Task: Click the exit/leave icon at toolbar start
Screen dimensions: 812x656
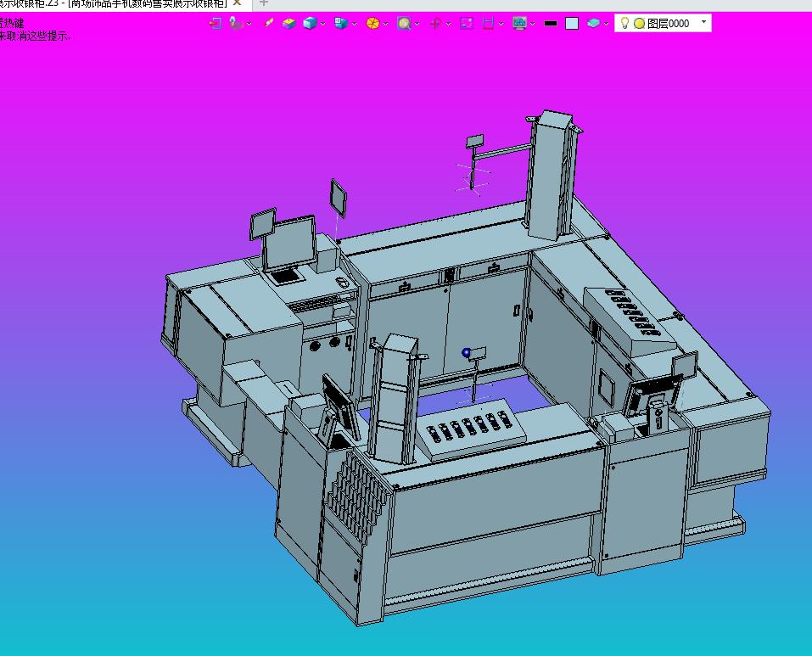Action: coord(215,23)
